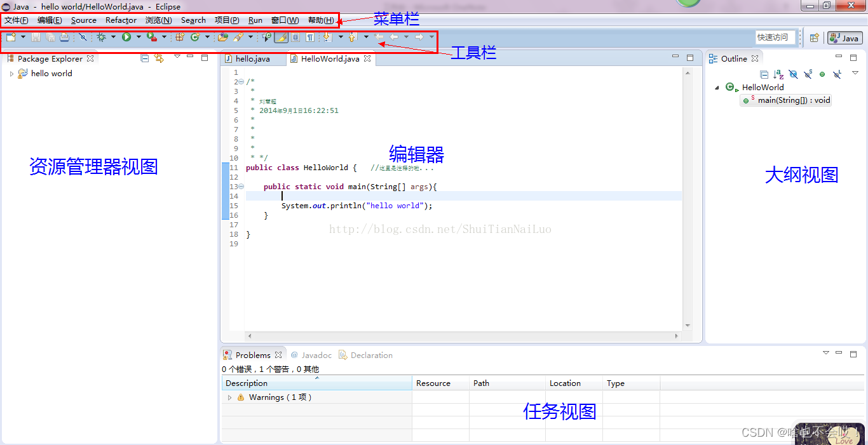Open New Java Class dropdown arrow
The image size is (868, 445).
[x=207, y=37]
